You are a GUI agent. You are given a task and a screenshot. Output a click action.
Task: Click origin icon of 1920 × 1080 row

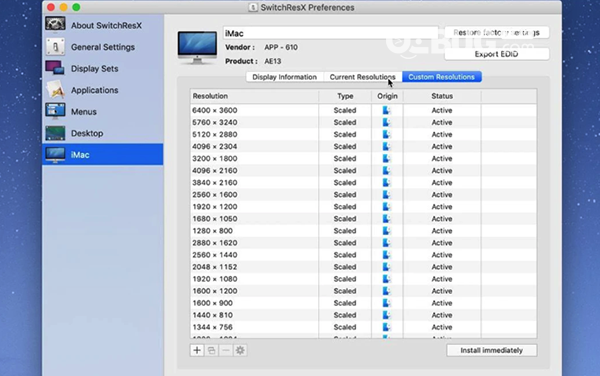386,279
